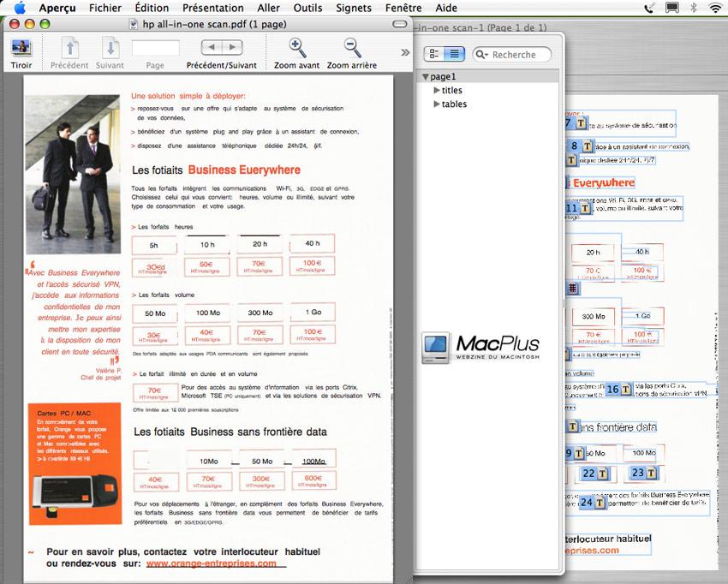Select the page1 row
The image size is (728, 584).
pos(486,76)
